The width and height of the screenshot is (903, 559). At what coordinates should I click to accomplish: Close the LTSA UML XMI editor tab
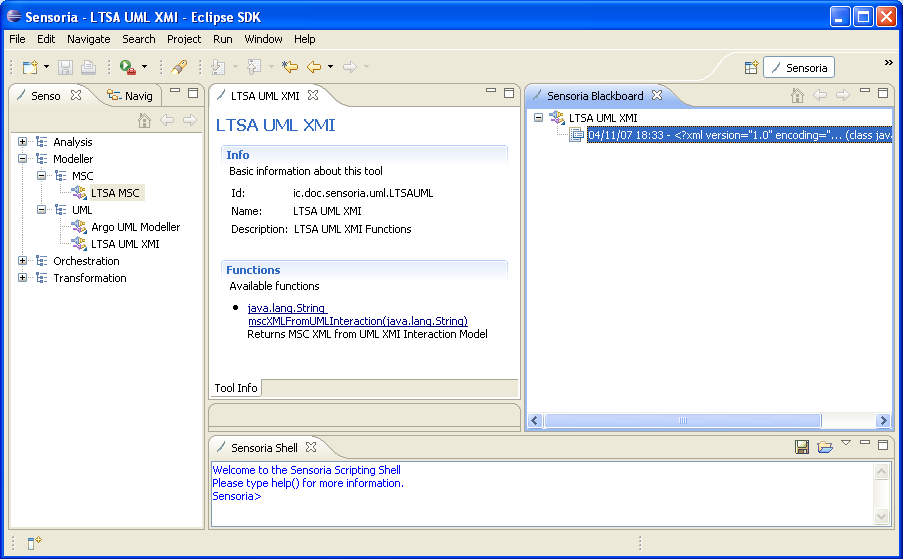click(313, 95)
